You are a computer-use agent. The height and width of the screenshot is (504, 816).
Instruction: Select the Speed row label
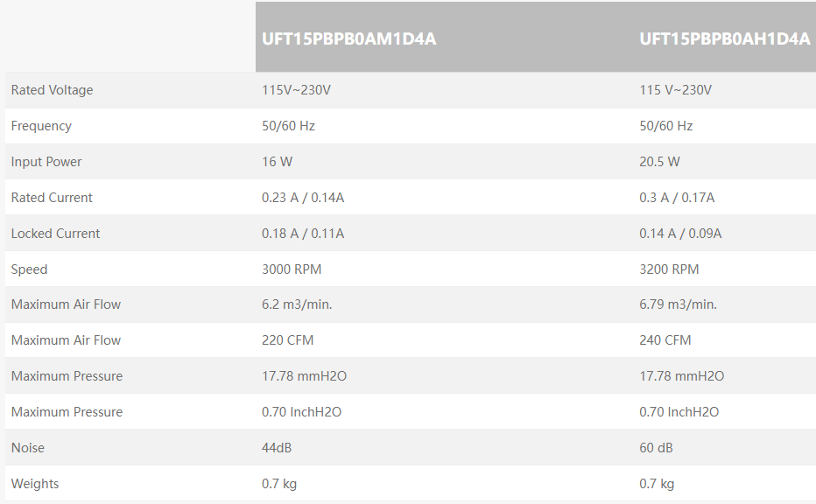[29, 269]
